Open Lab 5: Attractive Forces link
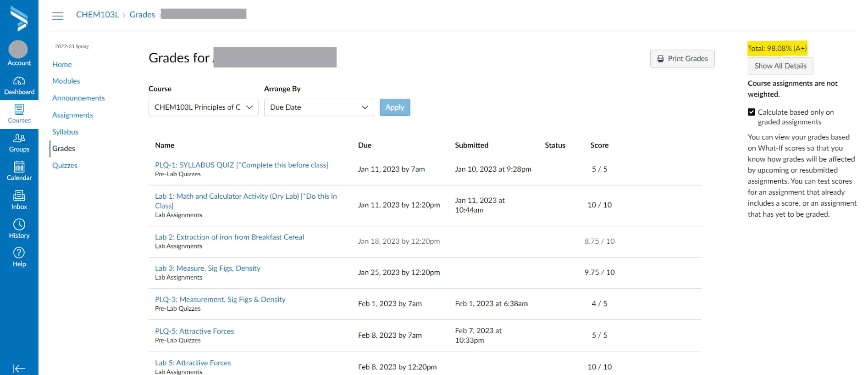The image size is (868, 375). click(x=193, y=363)
